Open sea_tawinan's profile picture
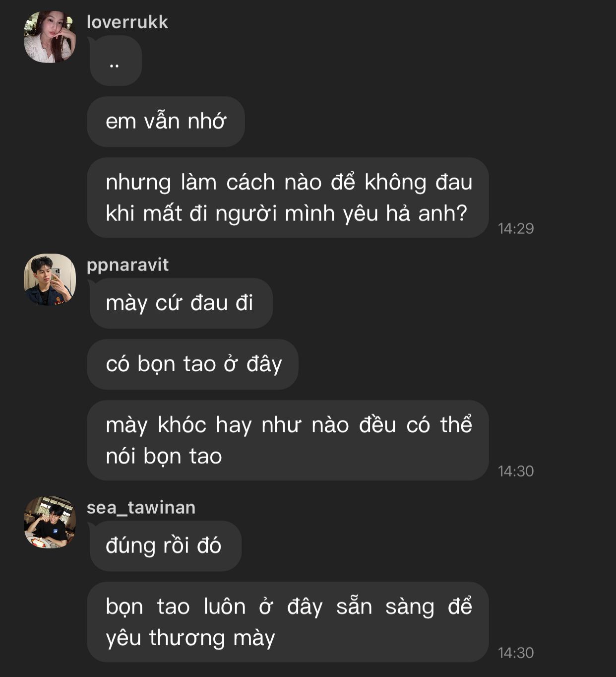This screenshot has width=616, height=677. pos(50,522)
